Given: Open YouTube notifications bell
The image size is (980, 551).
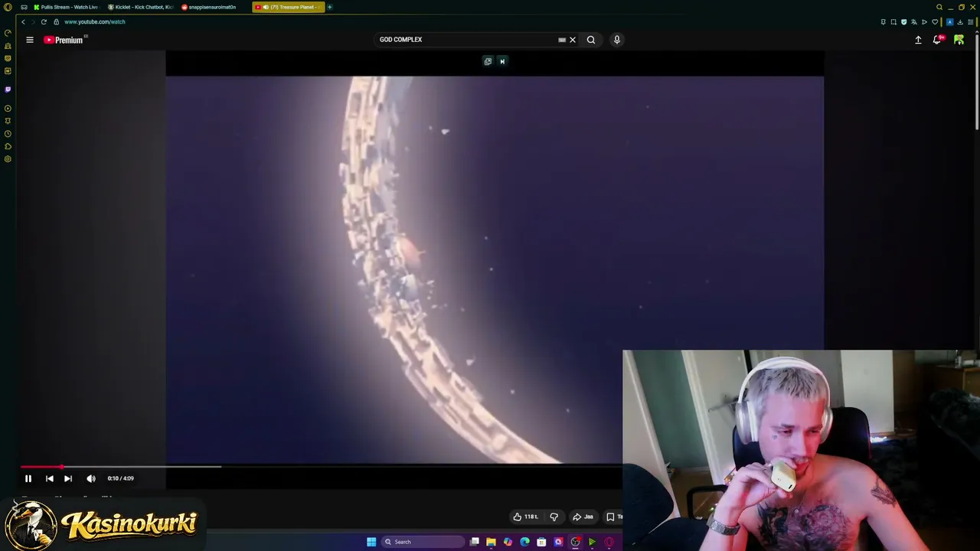Looking at the screenshot, I should coord(937,40).
